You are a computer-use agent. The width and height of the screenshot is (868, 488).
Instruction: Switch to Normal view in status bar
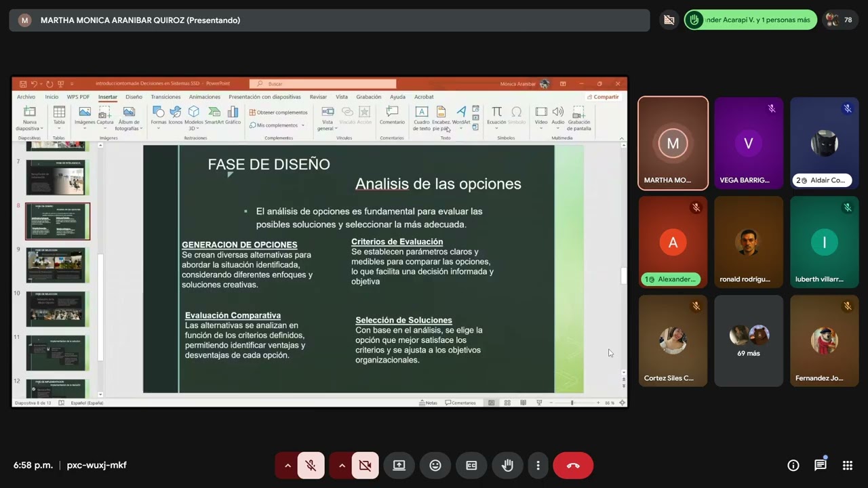[492, 403]
